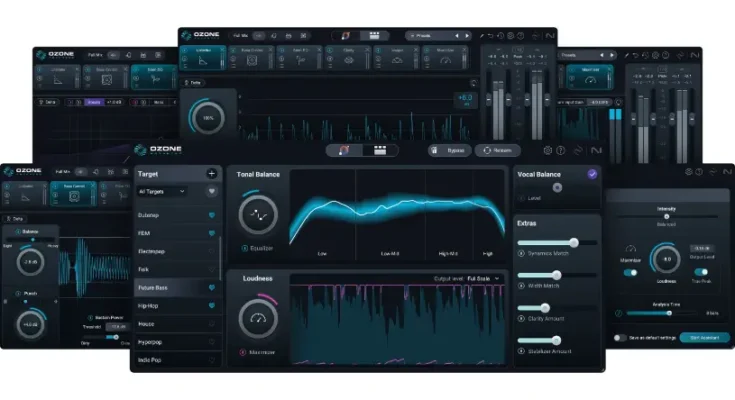Open the All Targets dropdown
This screenshot has width=735, height=400.
point(162,191)
